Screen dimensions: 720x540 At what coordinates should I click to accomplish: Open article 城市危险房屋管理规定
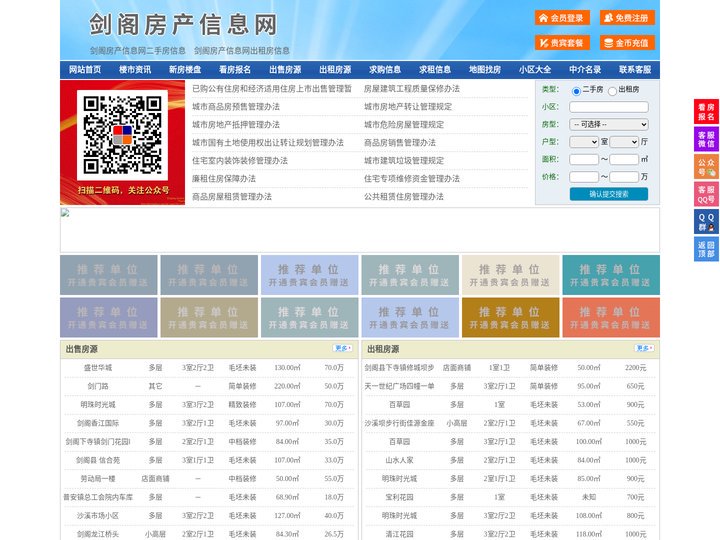[x=404, y=124]
